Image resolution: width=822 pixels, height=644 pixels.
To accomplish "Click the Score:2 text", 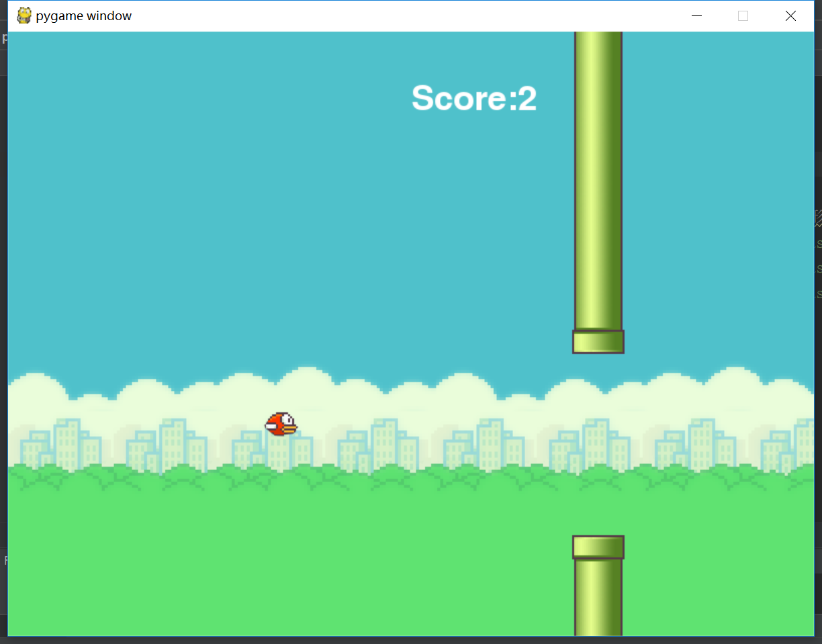I will click(x=473, y=98).
